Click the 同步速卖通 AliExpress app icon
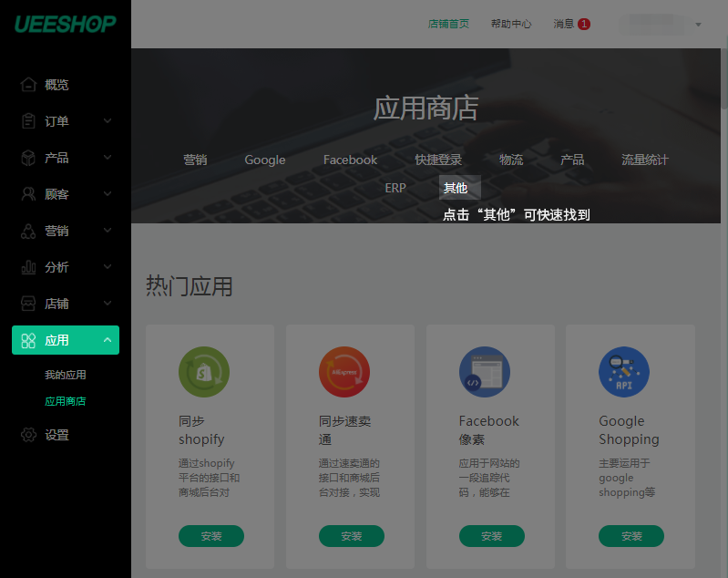728x578 pixels. tap(344, 372)
